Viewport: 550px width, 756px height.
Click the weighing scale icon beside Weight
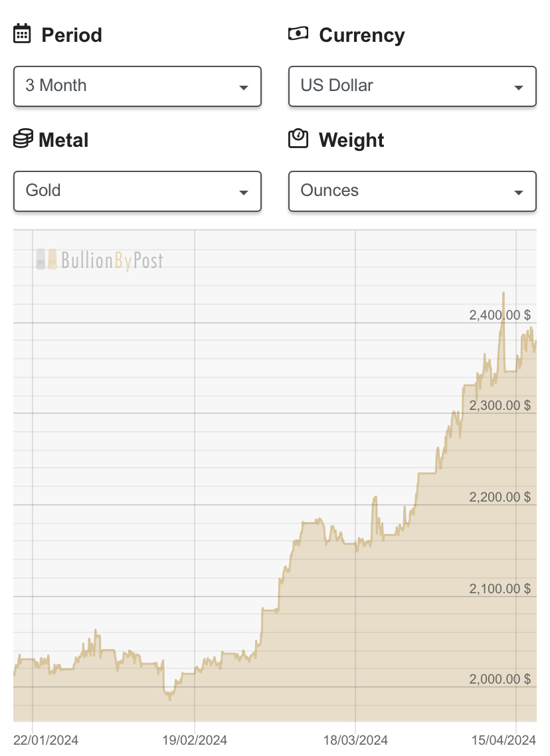pyautogui.click(x=298, y=138)
